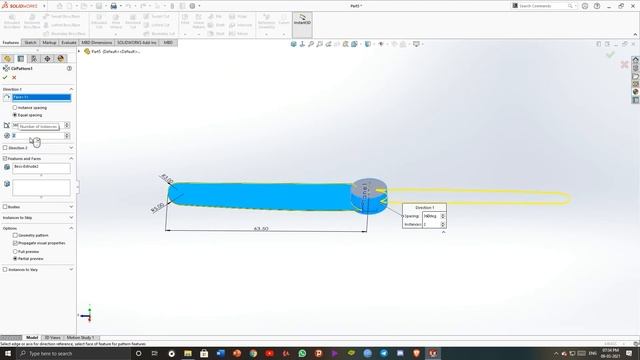
Task: Click the Print icon in title bar
Action: point(113,6)
